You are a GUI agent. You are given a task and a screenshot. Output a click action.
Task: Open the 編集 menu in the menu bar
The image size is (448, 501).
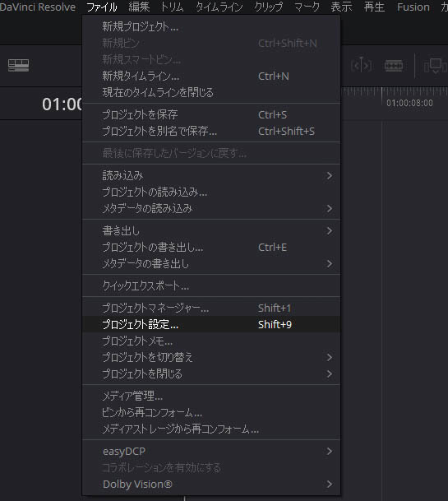[x=139, y=7]
